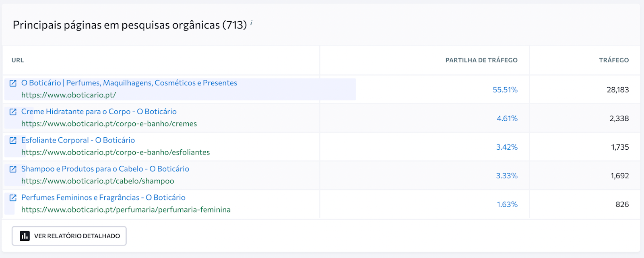The height and width of the screenshot is (258, 644).
Task: Click the 55.51% traffic share value
Action: pyautogui.click(x=505, y=90)
